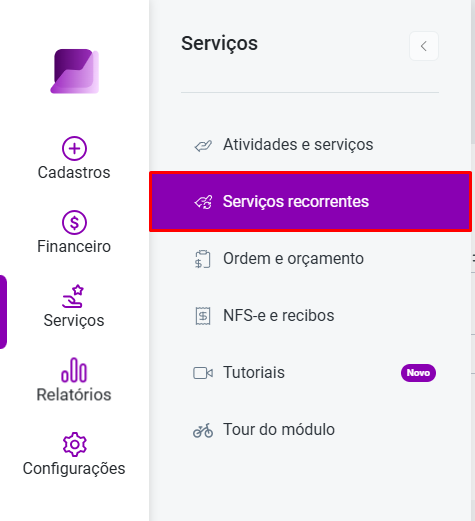Image resolution: width=475 pixels, height=521 pixels.
Task: Open the Atividades e serviços menu item
Action: (x=310, y=145)
